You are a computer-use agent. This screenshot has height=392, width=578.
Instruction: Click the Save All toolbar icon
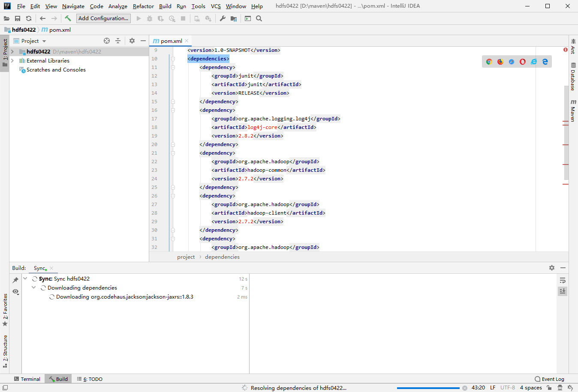(x=18, y=18)
